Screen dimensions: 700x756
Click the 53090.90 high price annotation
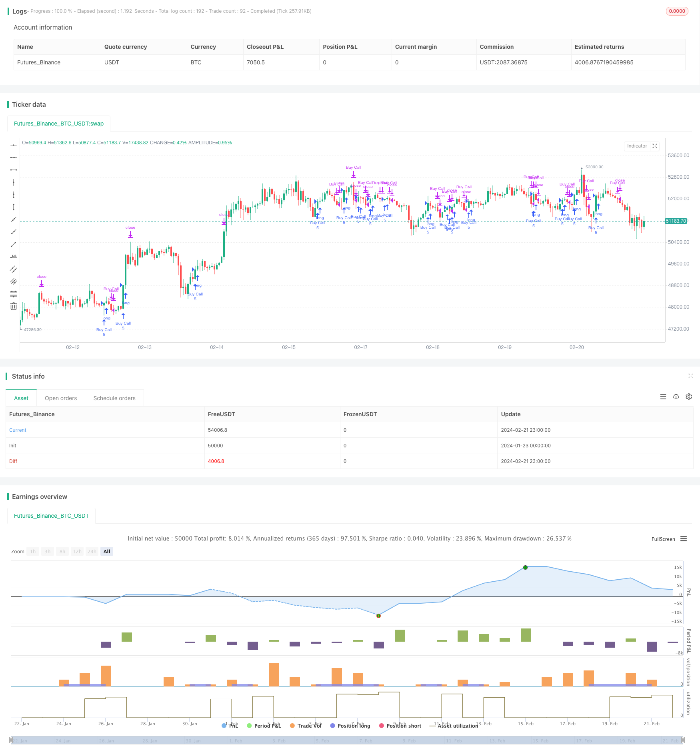click(594, 167)
